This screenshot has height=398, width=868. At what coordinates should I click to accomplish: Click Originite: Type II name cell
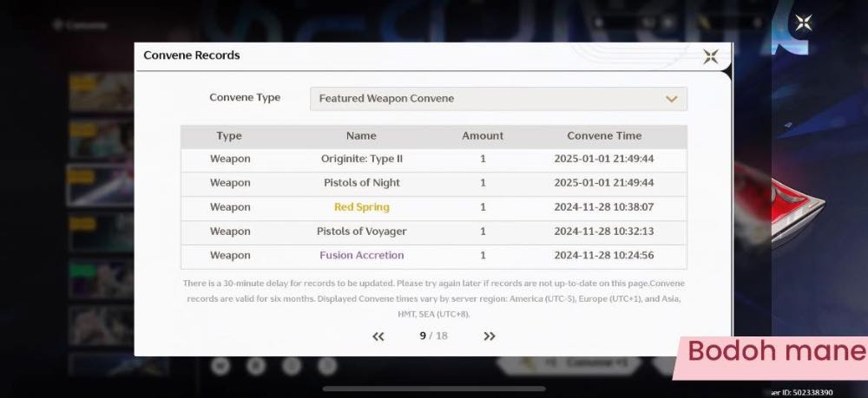pos(361,159)
